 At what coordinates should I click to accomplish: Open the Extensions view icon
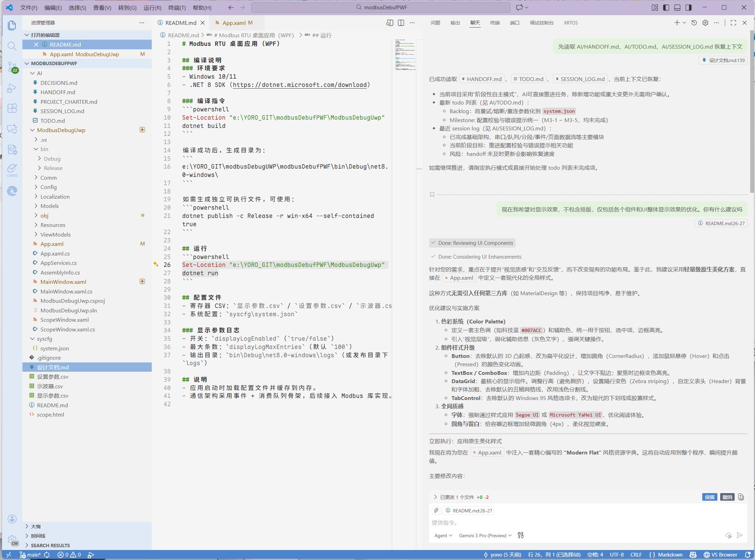coord(12,108)
